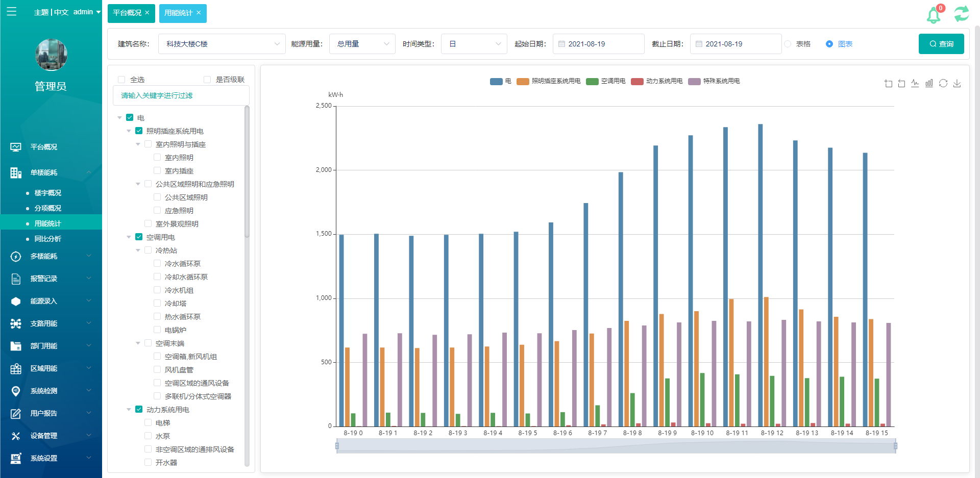Viewport: 980px width, 478px height.
Task: Select the area zoom icon above chart
Action: click(888, 83)
